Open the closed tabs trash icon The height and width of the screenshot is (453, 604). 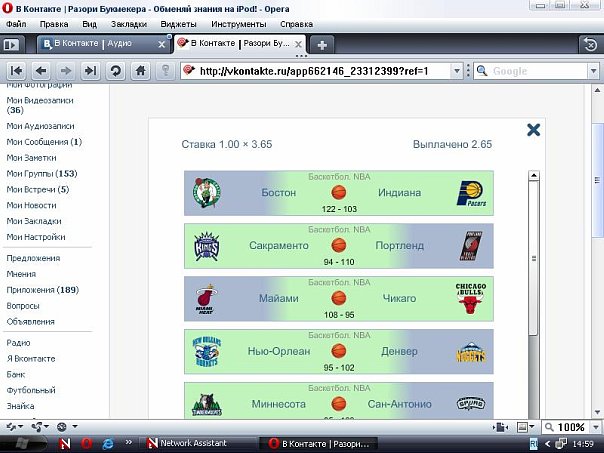click(x=590, y=44)
